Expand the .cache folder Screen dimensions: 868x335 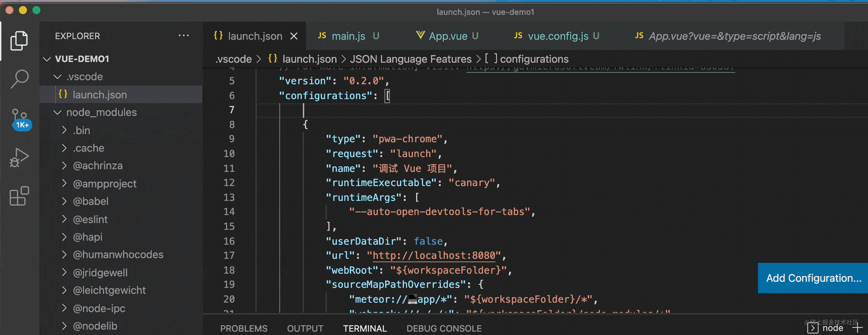[64, 148]
